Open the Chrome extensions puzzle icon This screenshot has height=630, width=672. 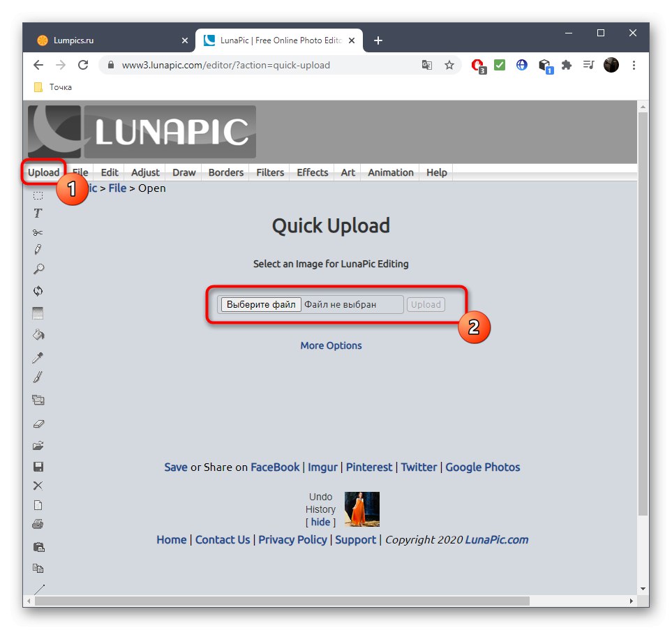tap(567, 65)
